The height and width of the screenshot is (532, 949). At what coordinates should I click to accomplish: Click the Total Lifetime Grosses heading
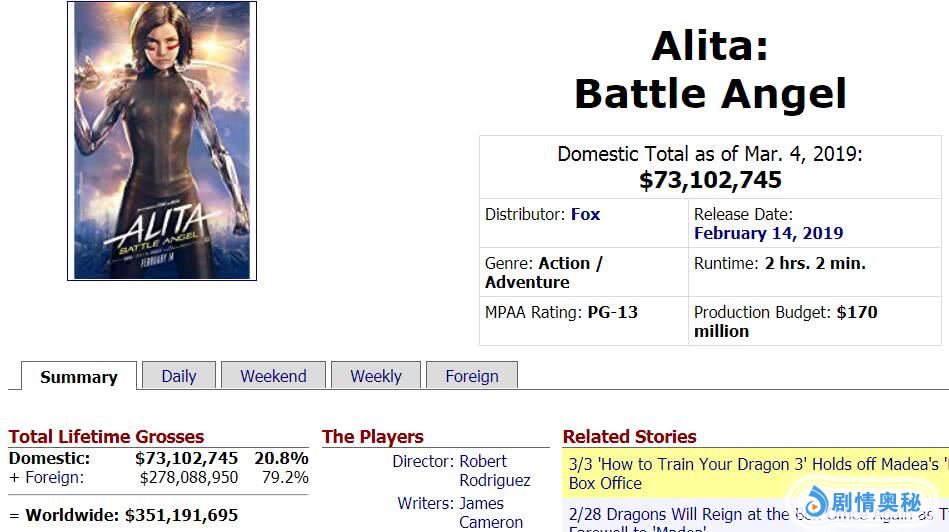pos(106,437)
